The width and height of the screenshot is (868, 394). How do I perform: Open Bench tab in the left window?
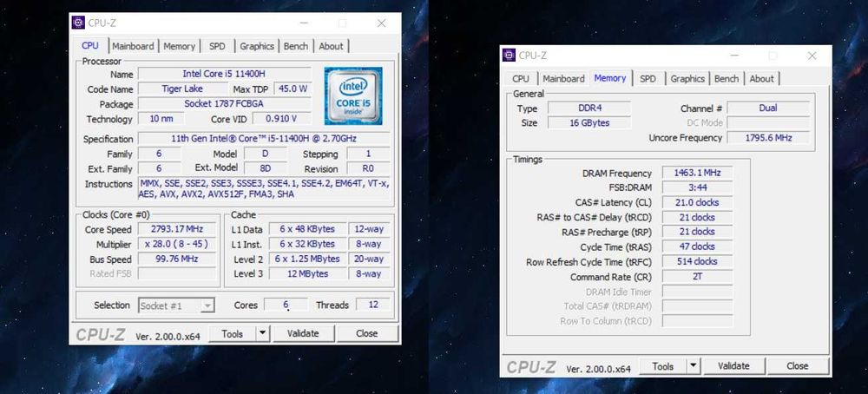coord(296,46)
